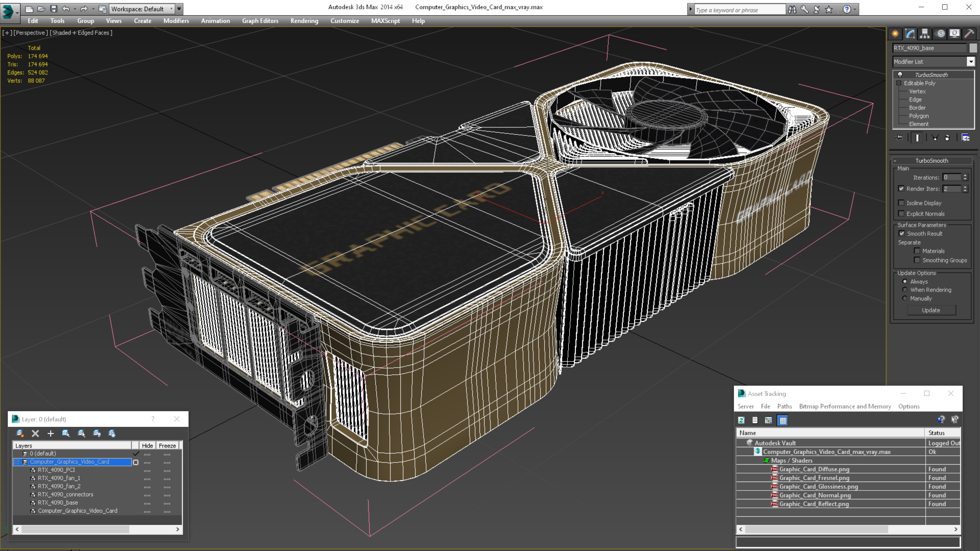Click Status Log list icon in Asset Tracking
This screenshot has height=551, width=980.
[x=755, y=420]
